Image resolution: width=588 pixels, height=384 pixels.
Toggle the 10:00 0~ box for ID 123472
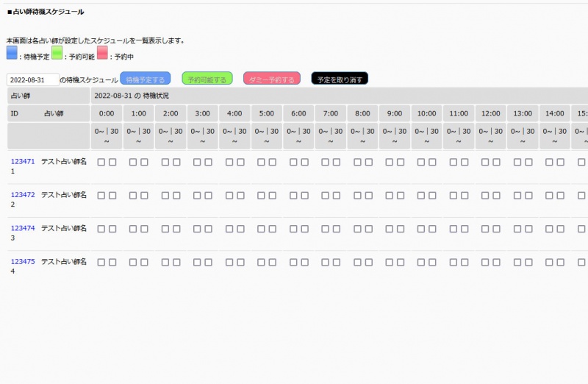click(x=422, y=195)
